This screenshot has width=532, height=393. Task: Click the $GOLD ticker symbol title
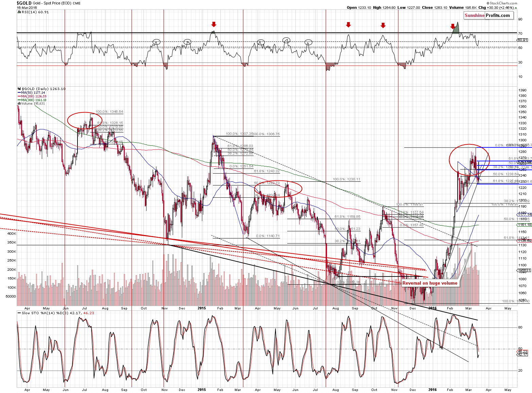click(24, 3)
